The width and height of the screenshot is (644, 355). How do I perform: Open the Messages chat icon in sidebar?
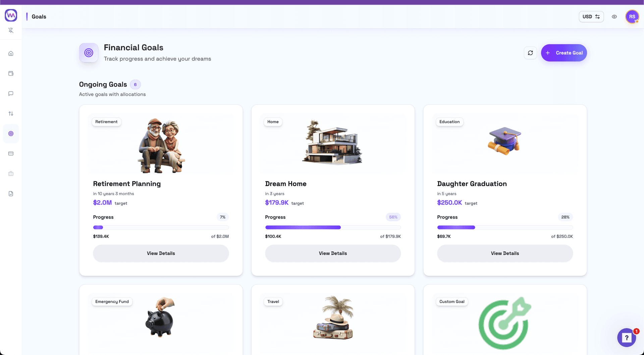(11, 93)
